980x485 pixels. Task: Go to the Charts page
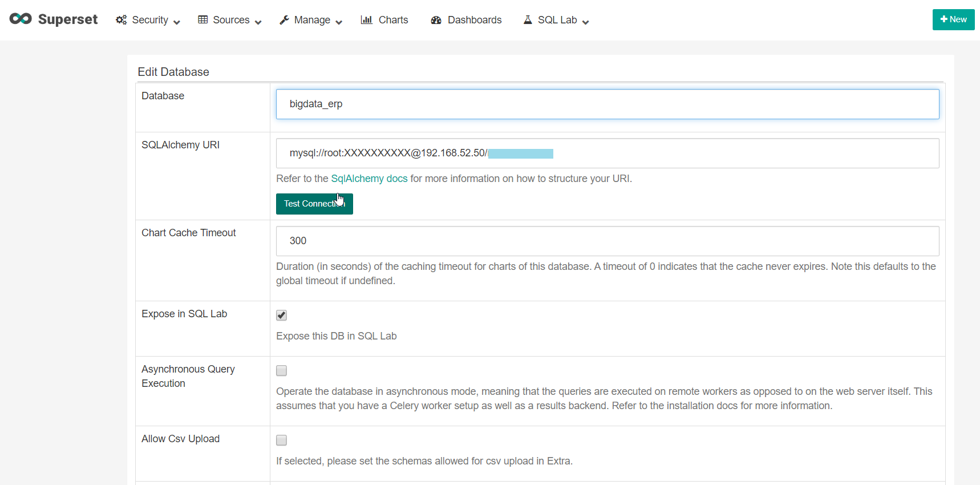point(384,20)
